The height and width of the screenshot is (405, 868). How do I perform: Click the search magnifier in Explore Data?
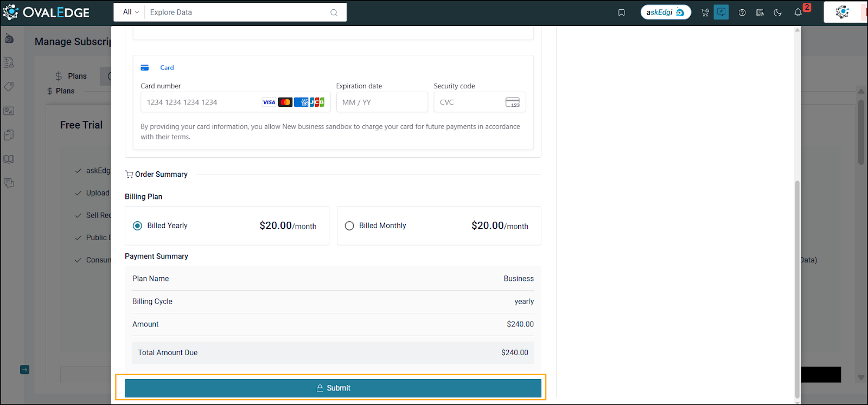(x=334, y=12)
